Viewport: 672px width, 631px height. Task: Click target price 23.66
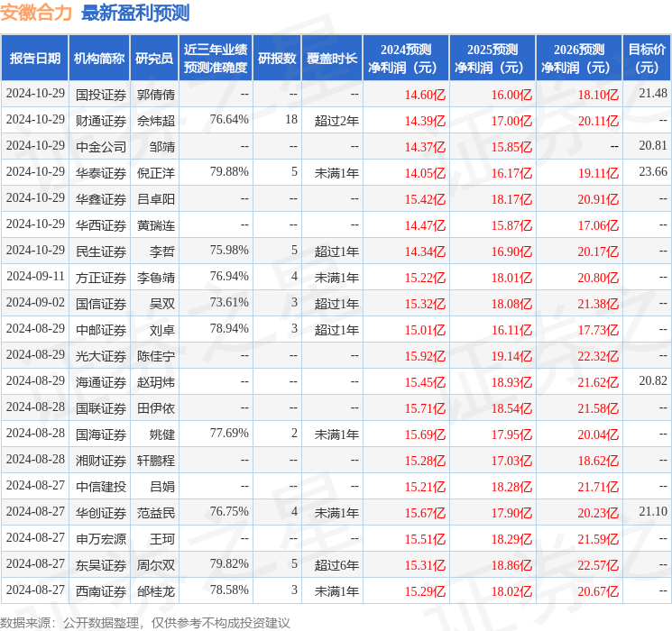[653, 172]
